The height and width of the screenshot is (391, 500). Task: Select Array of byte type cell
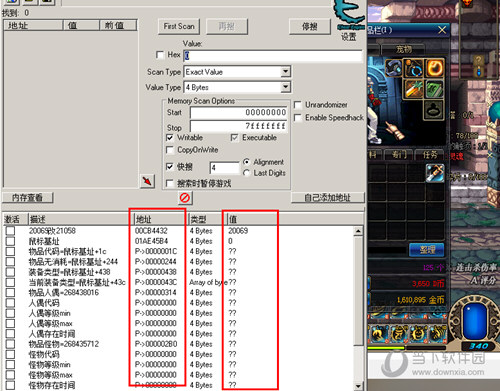pyautogui.click(x=209, y=282)
